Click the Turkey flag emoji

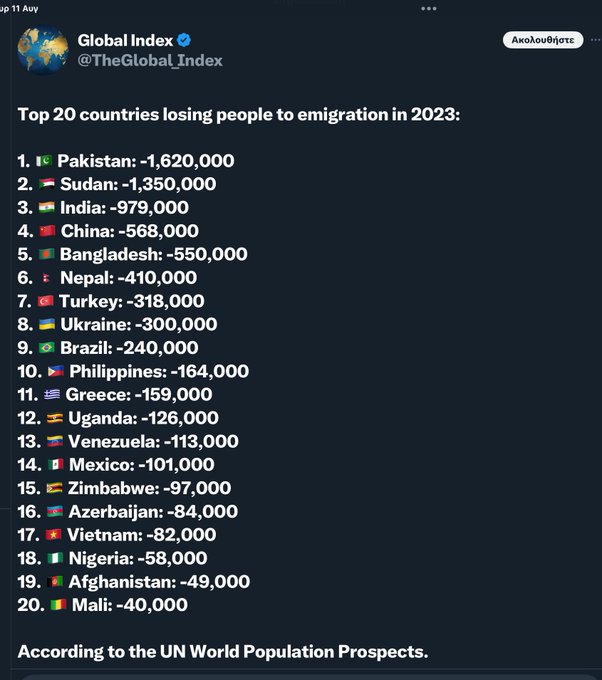pyautogui.click(x=46, y=301)
